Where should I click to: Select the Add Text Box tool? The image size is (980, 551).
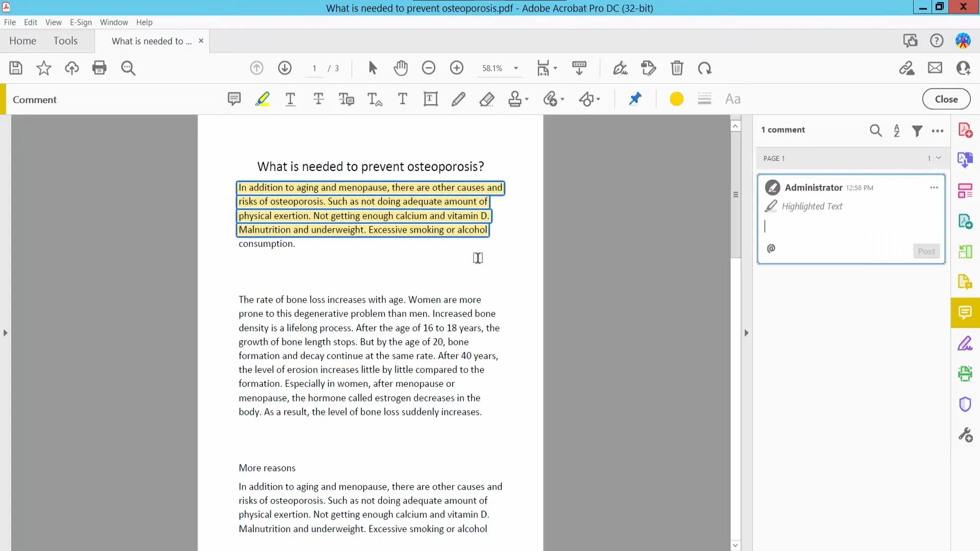[430, 98]
